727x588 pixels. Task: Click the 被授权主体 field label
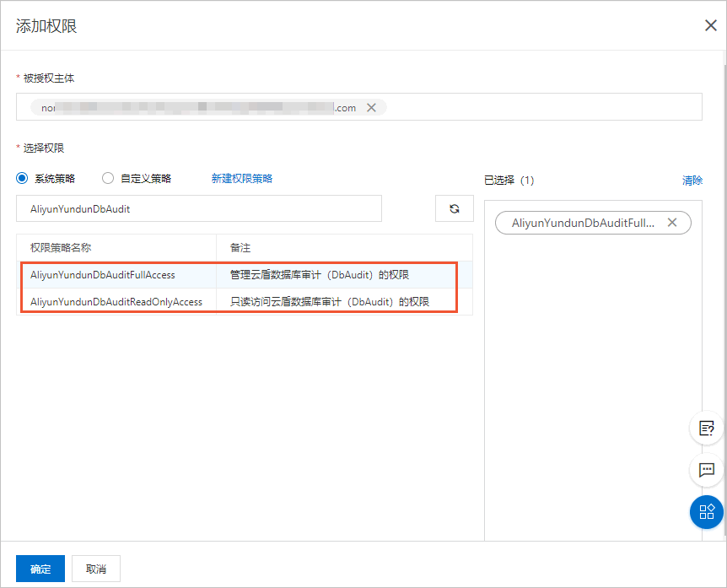click(x=49, y=78)
